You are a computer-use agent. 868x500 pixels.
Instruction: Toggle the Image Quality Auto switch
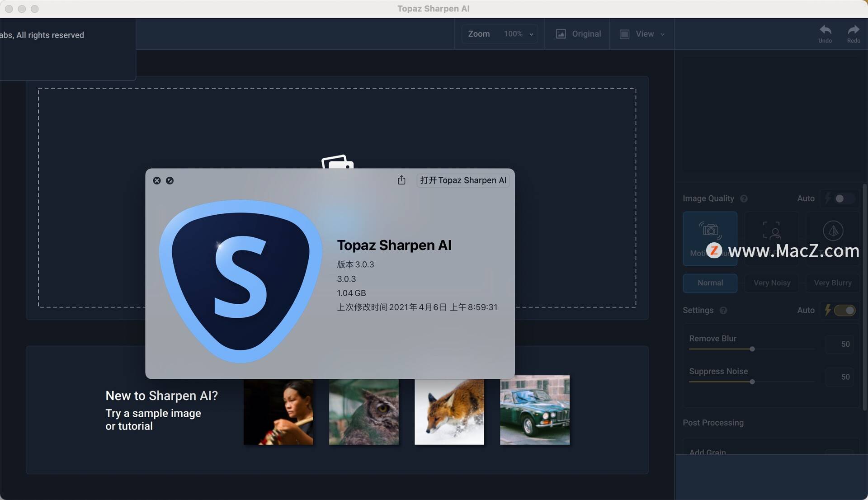pyautogui.click(x=844, y=198)
